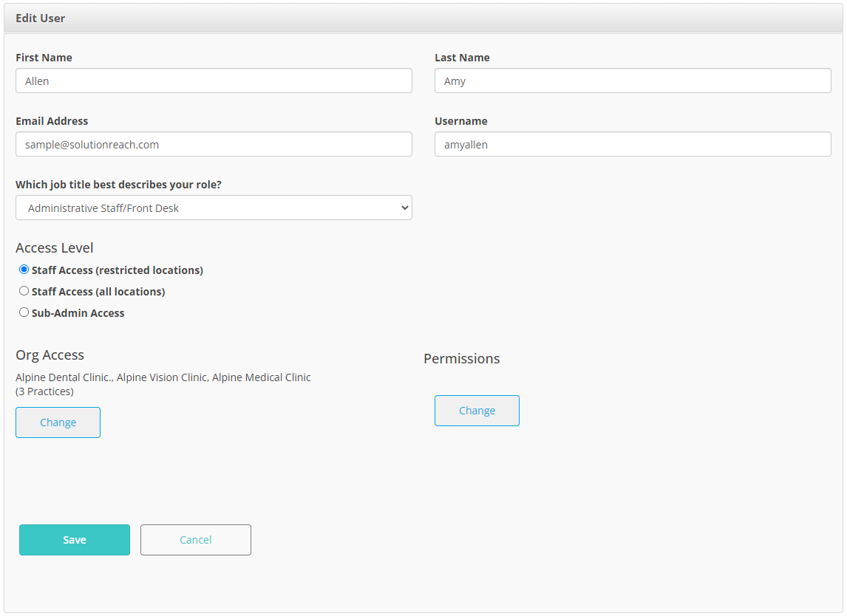The width and height of the screenshot is (847, 616).
Task: Click the Access Level heading
Action: tap(55, 248)
